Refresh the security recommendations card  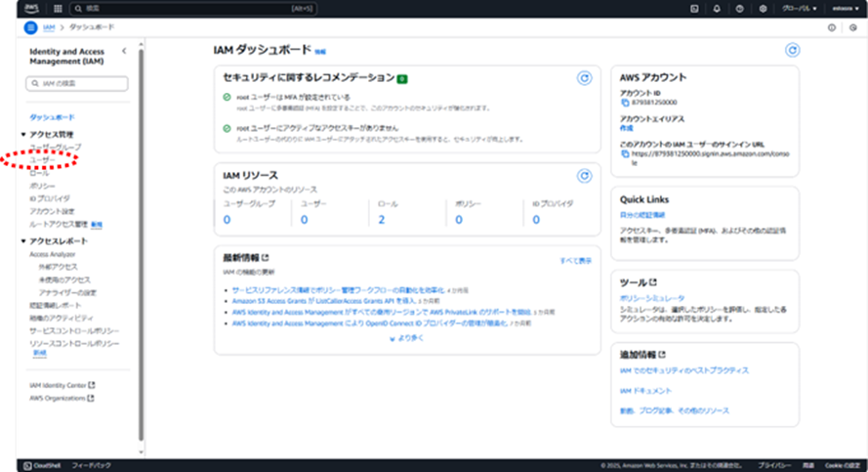click(x=584, y=78)
